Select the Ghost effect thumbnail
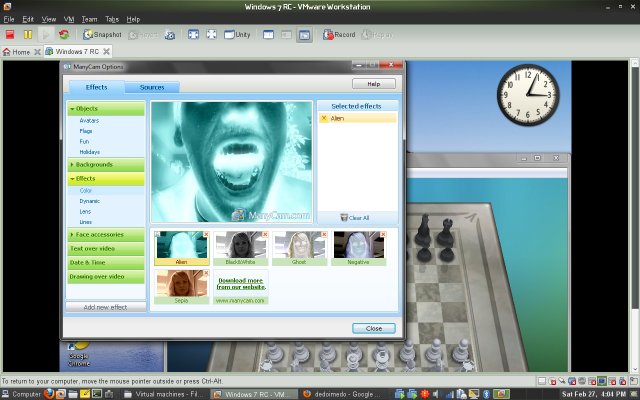 pos(298,247)
